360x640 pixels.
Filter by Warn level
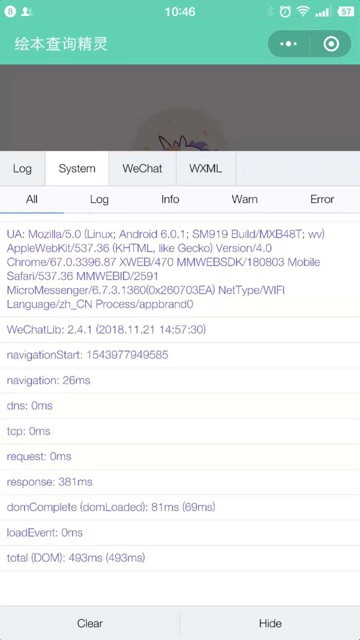(244, 199)
